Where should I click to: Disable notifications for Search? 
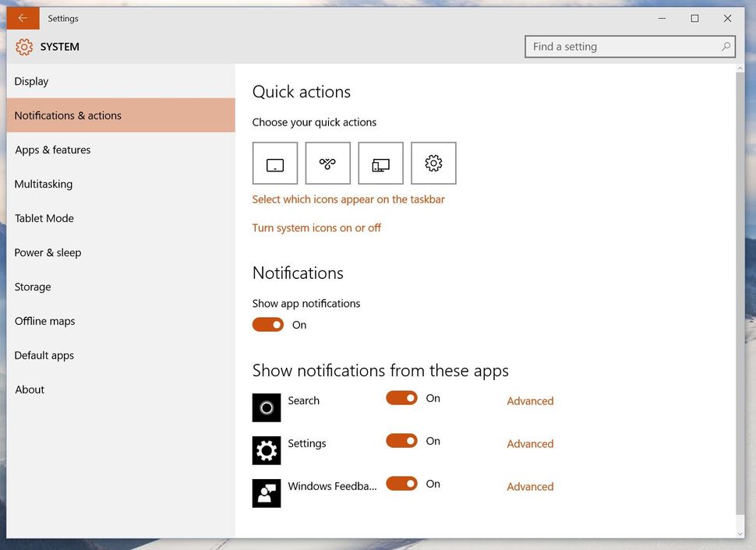(x=401, y=397)
